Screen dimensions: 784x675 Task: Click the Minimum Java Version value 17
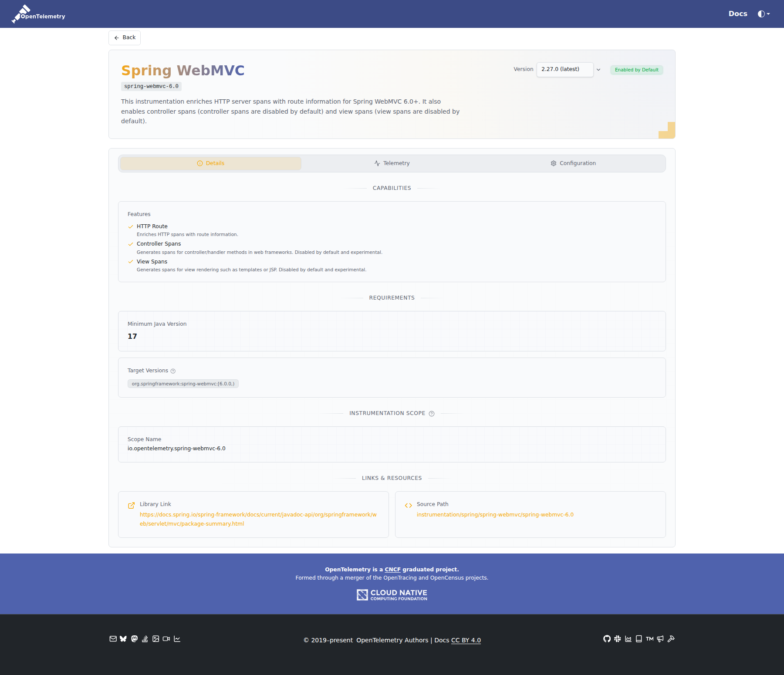[x=132, y=336]
